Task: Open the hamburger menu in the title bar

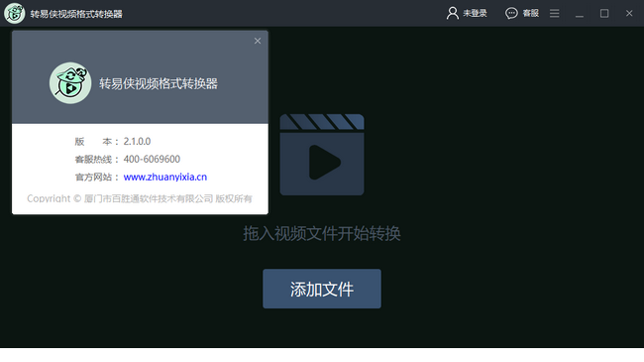Action: coord(555,13)
